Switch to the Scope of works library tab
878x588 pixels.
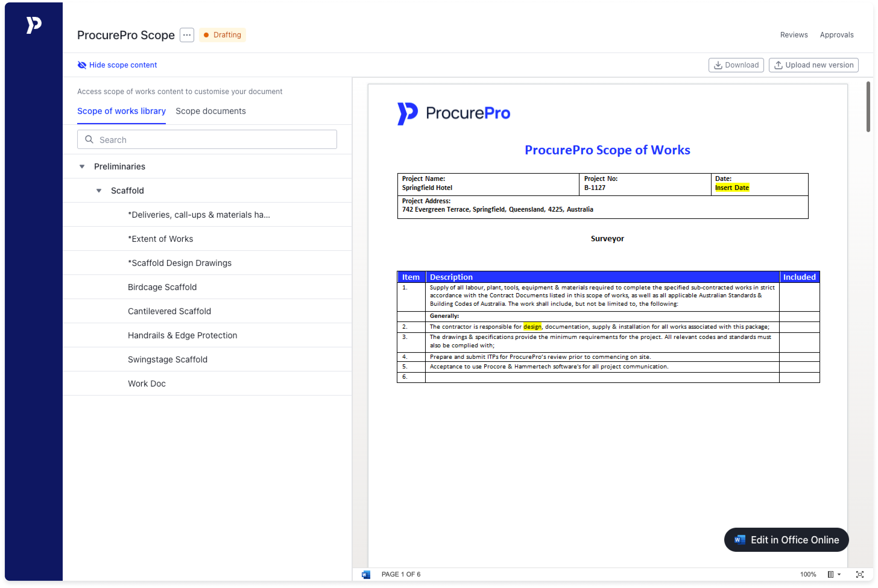[x=121, y=111]
